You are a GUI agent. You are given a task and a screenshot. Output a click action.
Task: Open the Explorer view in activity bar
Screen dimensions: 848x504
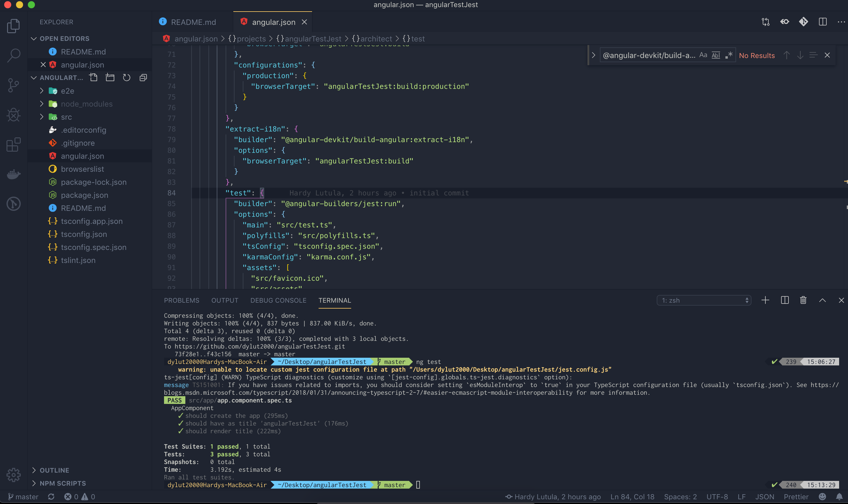coord(14,26)
